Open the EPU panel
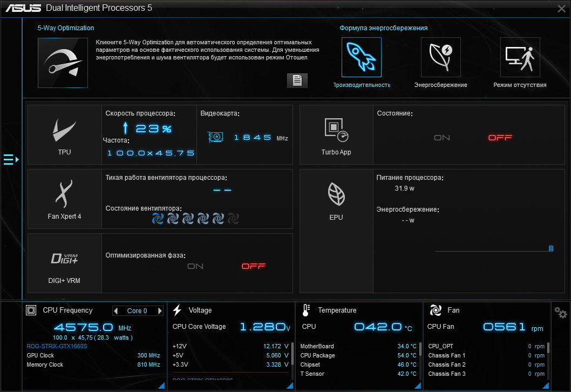The image size is (571, 392). 336,231
